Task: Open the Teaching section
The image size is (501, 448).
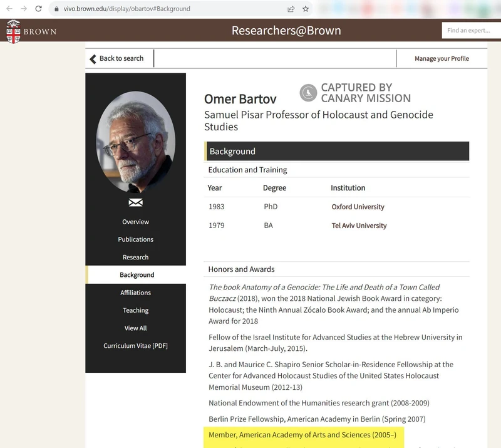Action: click(135, 310)
